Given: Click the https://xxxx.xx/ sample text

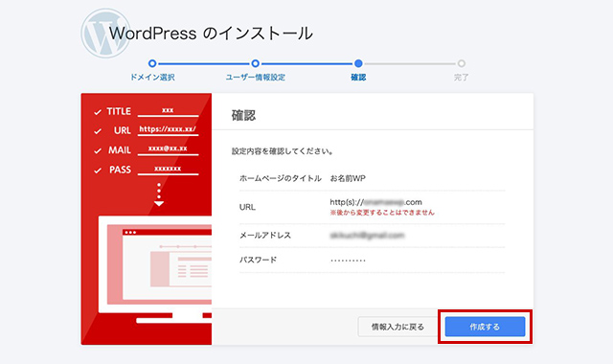Looking at the screenshot, I should click(168, 128).
